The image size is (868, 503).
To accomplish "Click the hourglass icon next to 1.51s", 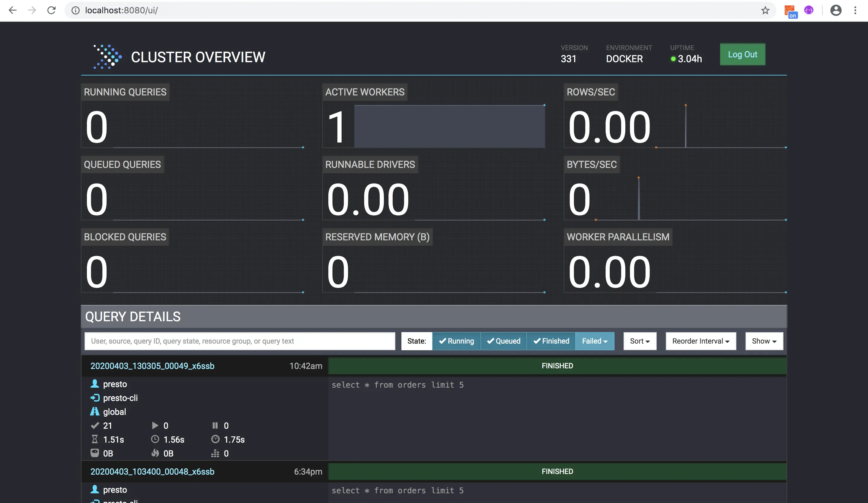I will (x=95, y=439).
